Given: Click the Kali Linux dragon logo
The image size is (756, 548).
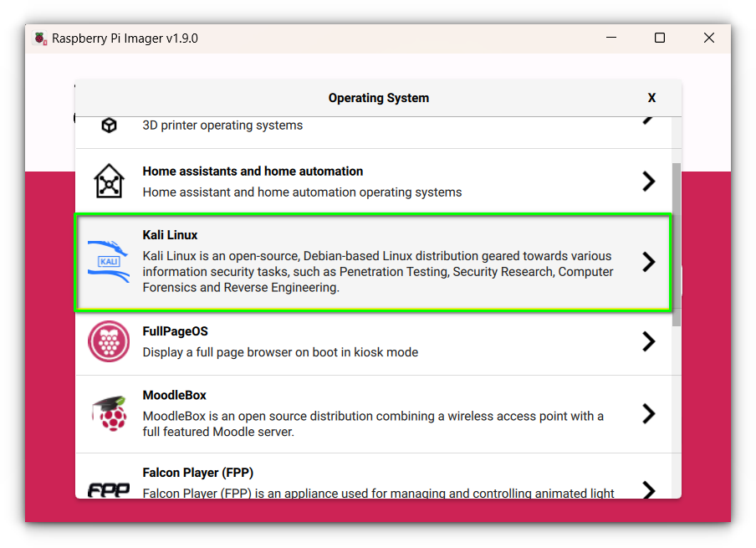Looking at the screenshot, I should [109, 261].
